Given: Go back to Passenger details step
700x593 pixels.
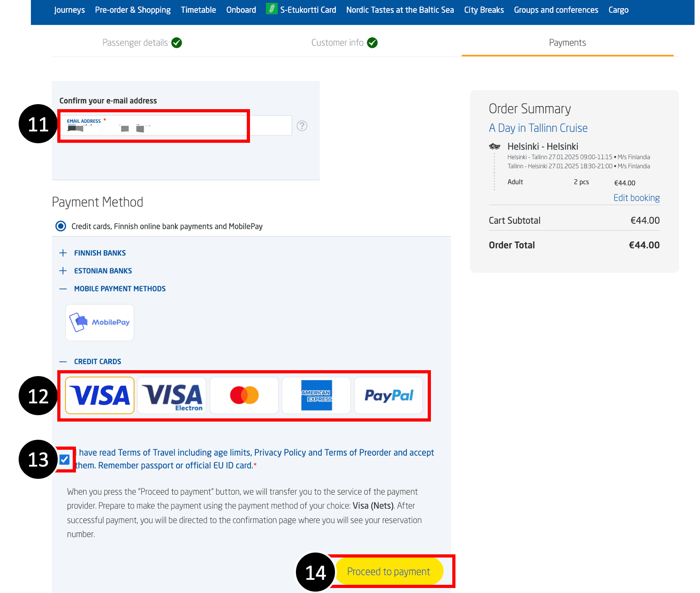Looking at the screenshot, I should (x=135, y=43).
